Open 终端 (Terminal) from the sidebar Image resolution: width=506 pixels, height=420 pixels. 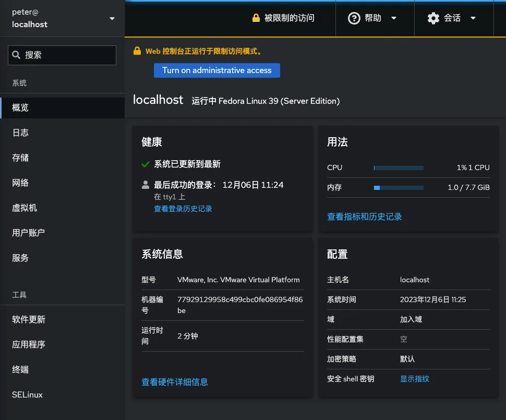pos(20,369)
